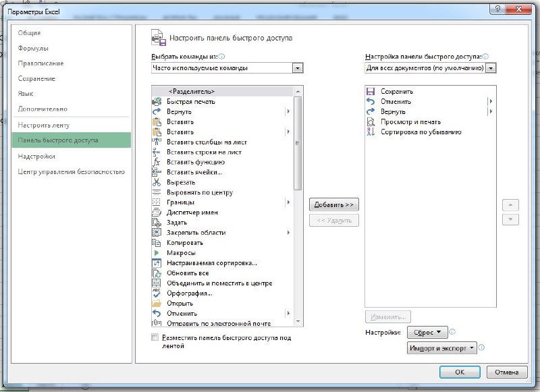
Task: Select Сортировка по убыванию icon
Action: point(371,132)
